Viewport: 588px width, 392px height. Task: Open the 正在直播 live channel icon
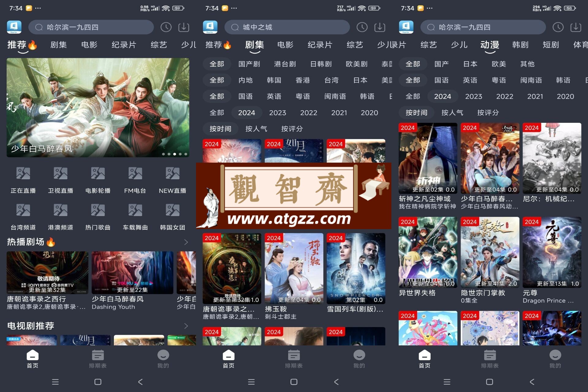coord(23,173)
